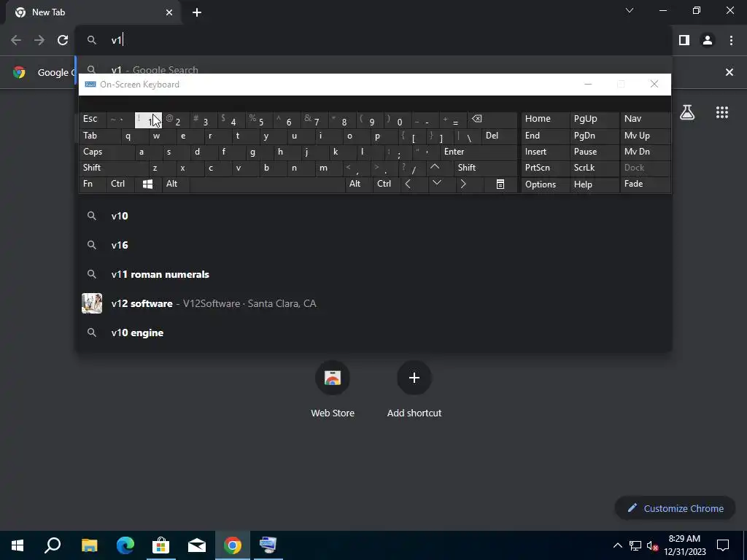Open the notification center icon
Image resolution: width=747 pixels, height=560 pixels.
pyautogui.click(x=723, y=545)
